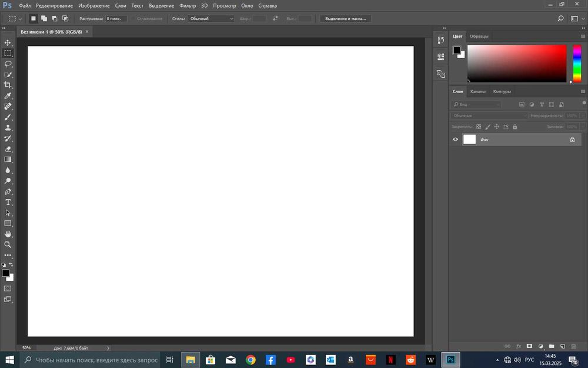Activate the Eyedropper tool
The image size is (588, 368).
pyautogui.click(x=8, y=95)
